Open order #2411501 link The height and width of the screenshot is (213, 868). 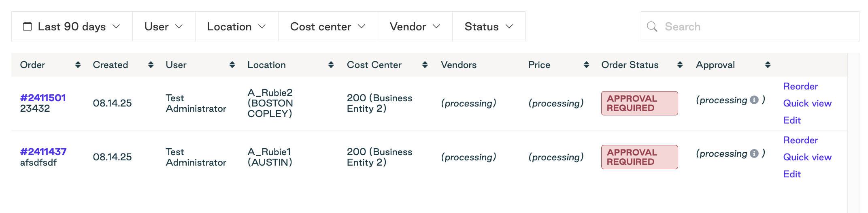click(x=43, y=98)
